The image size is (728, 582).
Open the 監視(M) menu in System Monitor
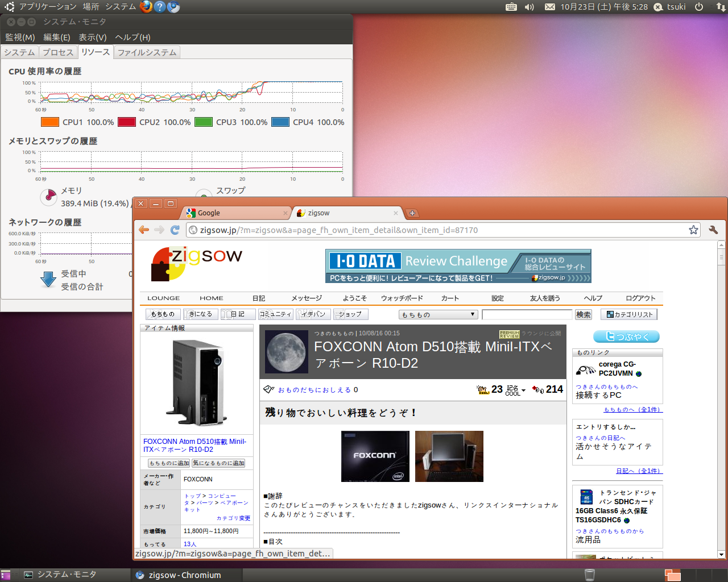(x=20, y=37)
